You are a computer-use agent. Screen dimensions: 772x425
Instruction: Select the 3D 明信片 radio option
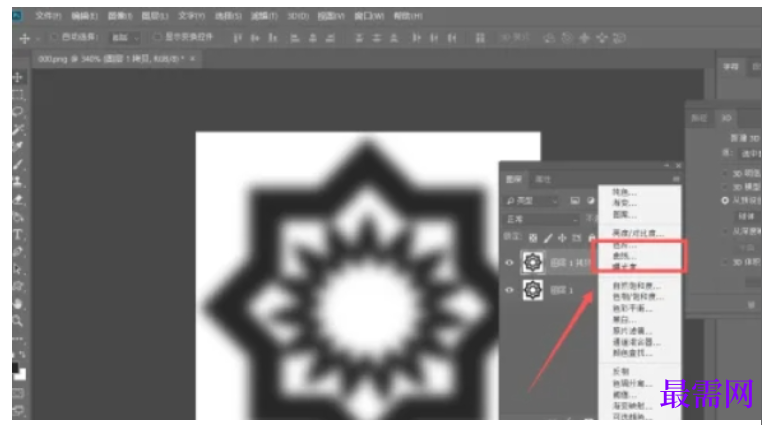[x=725, y=173]
